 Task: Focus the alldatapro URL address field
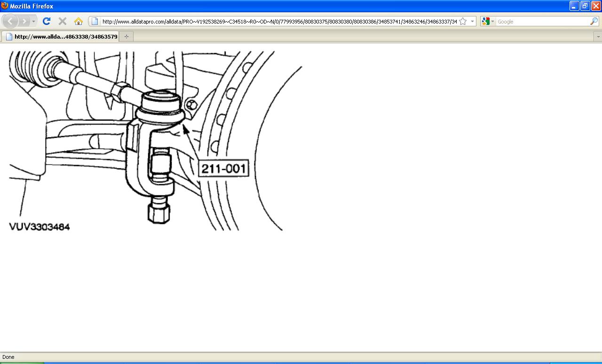click(x=279, y=22)
